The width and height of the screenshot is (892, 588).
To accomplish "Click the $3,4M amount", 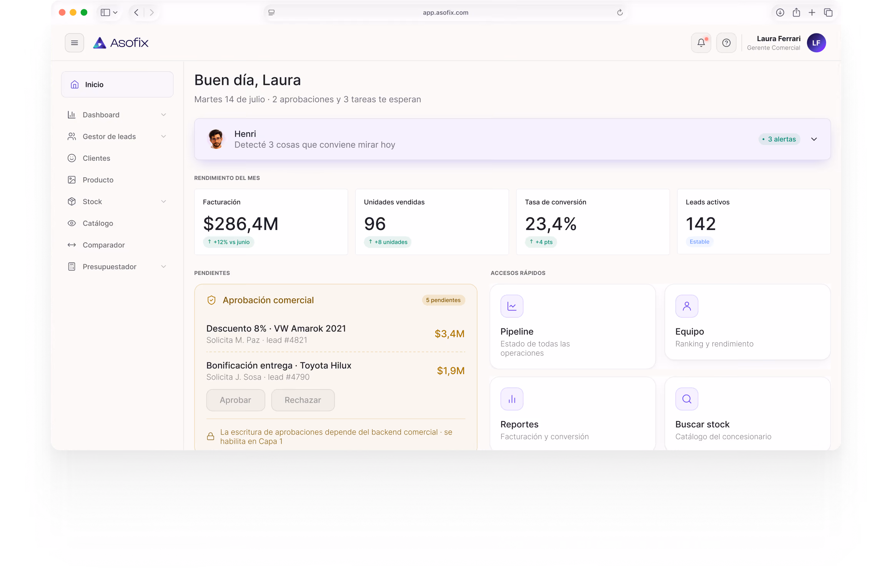I will pyautogui.click(x=449, y=334).
